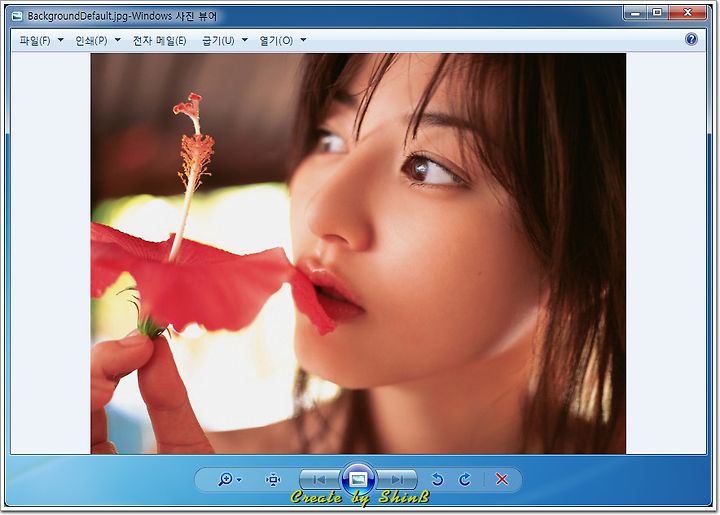Open the 파일(F) menu

[x=35, y=40]
